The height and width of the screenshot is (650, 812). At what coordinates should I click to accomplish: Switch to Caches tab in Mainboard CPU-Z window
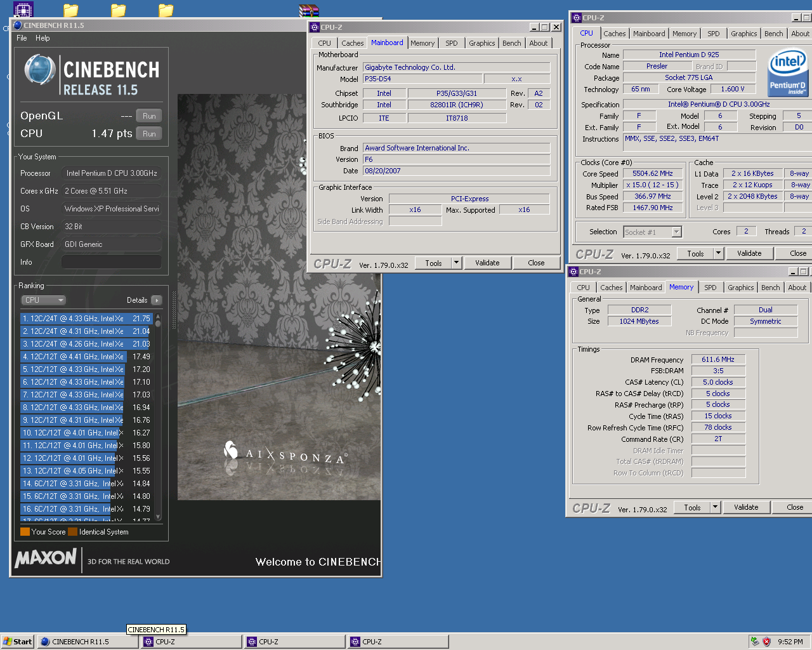[353, 43]
